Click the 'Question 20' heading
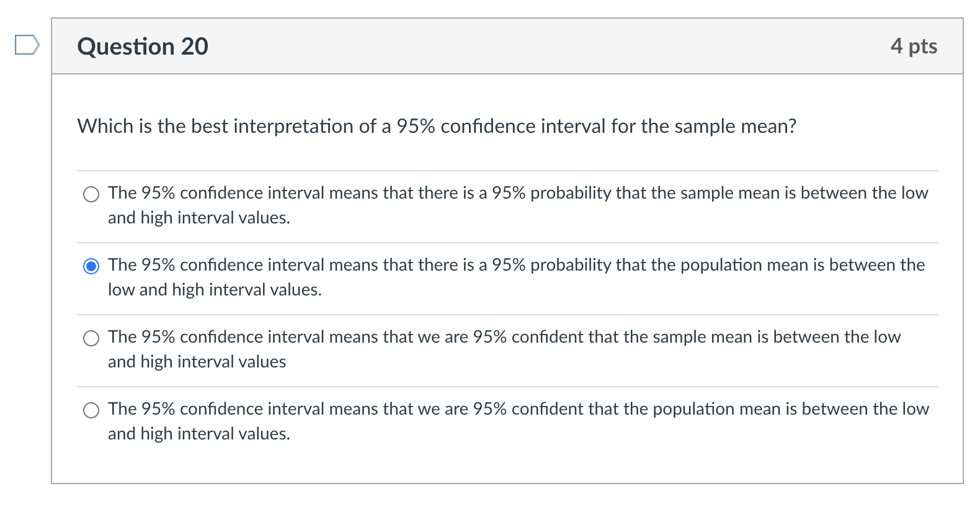 tap(143, 47)
